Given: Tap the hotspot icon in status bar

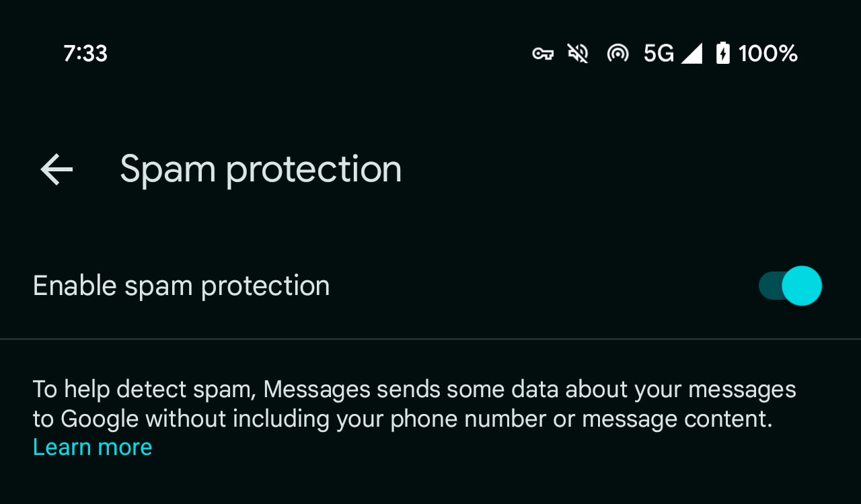Looking at the screenshot, I should click(x=617, y=52).
